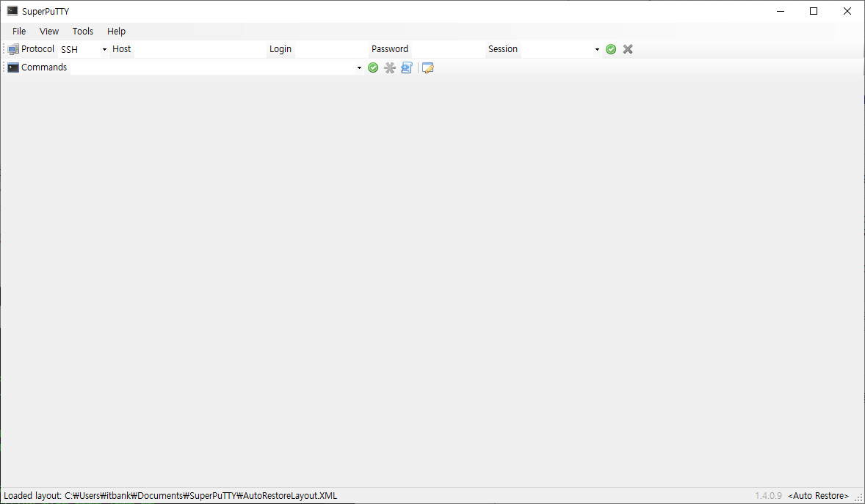Screen dimensions: 865x504
Task: Send command with green check icon
Action: pyautogui.click(x=373, y=67)
